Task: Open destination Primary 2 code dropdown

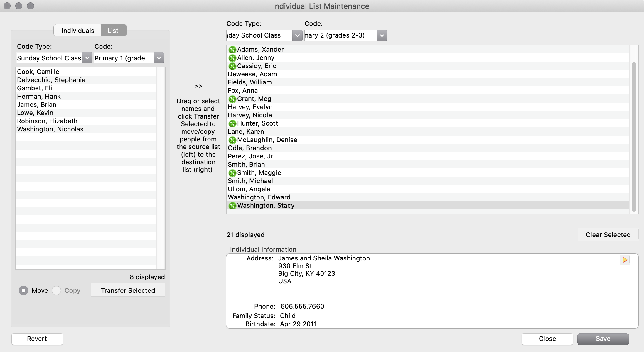Action: 382,35
